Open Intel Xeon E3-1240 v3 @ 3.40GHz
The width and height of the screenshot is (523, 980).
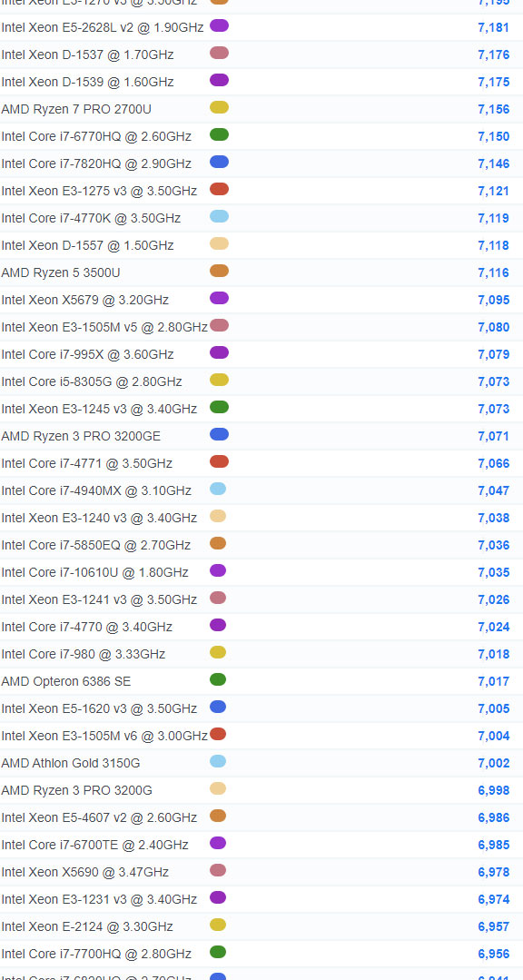coord(99,518)
